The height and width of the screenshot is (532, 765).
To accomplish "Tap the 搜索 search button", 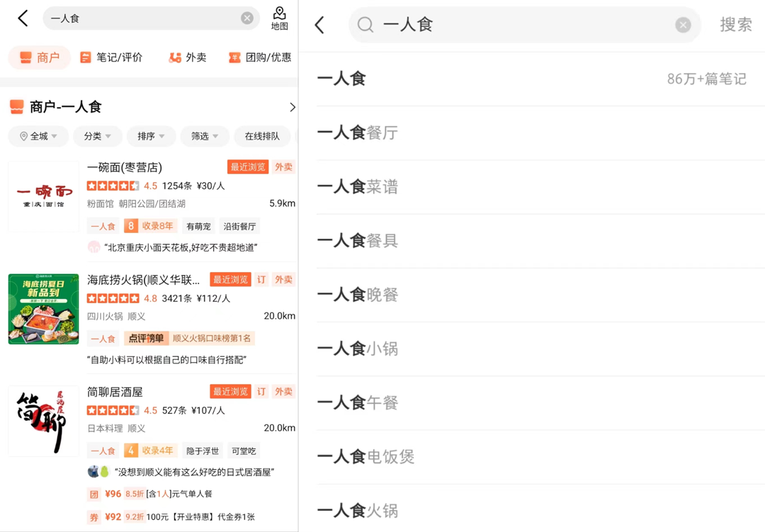I will pyautogui.click(x=736, y=24).
